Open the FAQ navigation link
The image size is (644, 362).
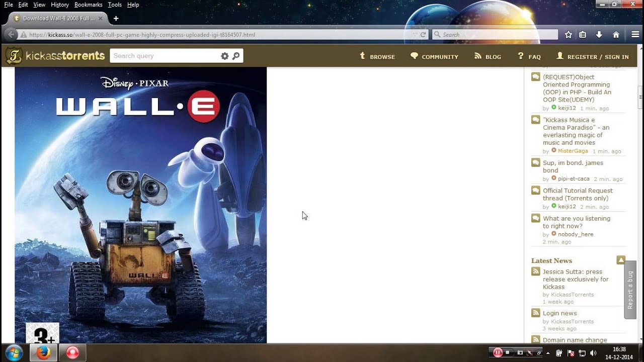529,56
